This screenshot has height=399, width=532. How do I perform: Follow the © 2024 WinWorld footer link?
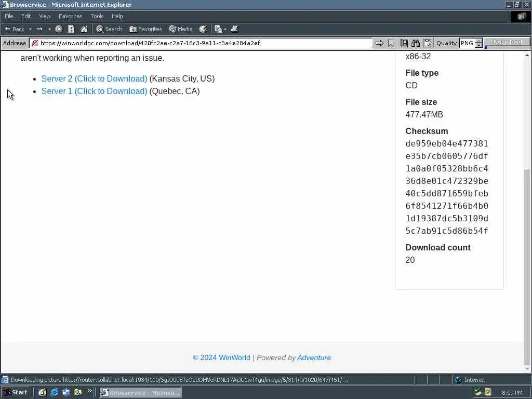(221, 357)
